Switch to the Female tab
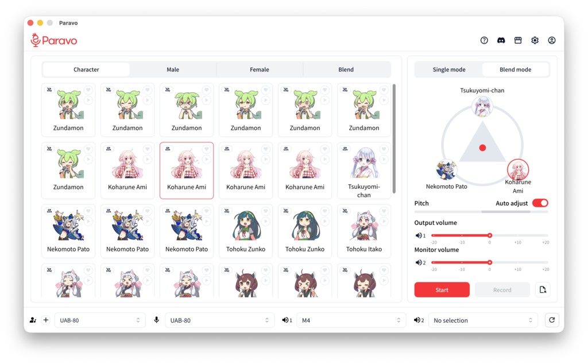The image size is (588, 364). tap(260, 69)
